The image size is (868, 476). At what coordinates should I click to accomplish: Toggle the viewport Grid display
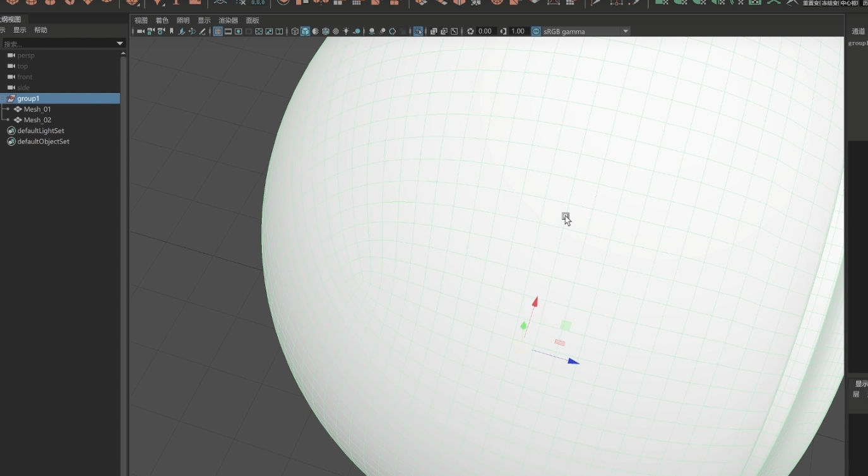pyautogui.click(x=218, y=31)
